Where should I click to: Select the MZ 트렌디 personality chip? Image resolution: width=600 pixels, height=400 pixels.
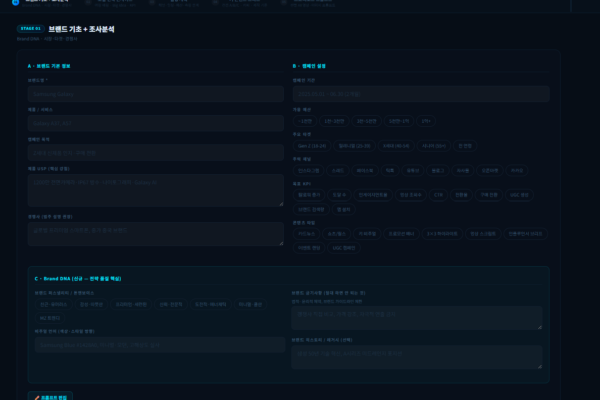(50, 318)
